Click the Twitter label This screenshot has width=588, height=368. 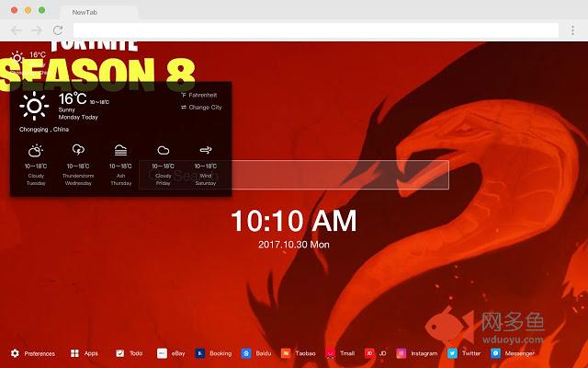471,353
